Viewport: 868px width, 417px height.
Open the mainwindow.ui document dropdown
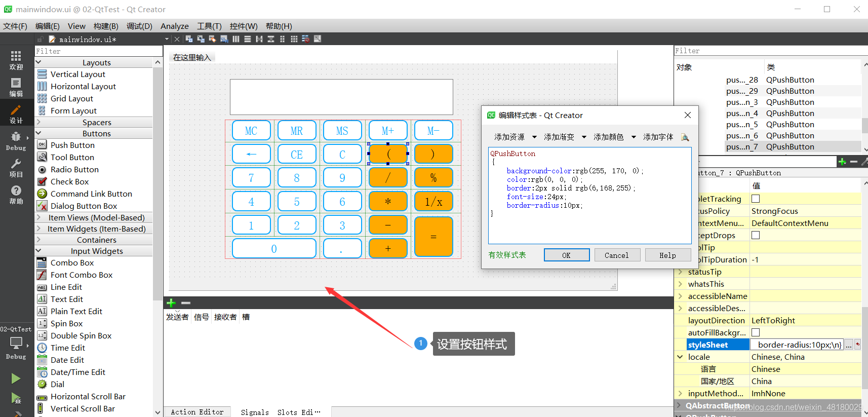pyautogui.click(x=167, y=39)
